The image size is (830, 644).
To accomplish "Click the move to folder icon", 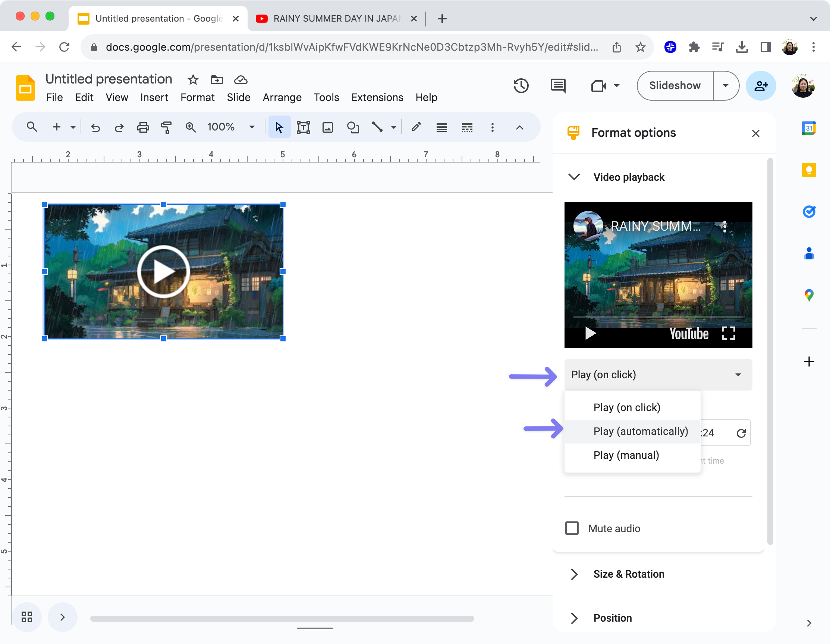I will point(217,79).
